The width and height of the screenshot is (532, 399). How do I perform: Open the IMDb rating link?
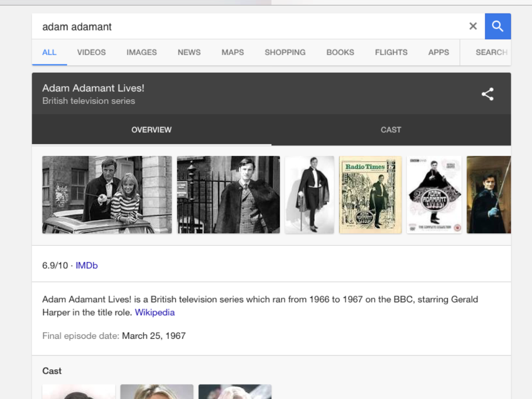pyautogui.click(x=87, y=265)
